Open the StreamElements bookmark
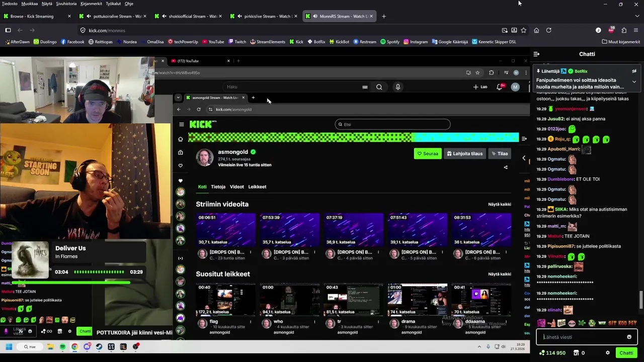 pos(267,42)
